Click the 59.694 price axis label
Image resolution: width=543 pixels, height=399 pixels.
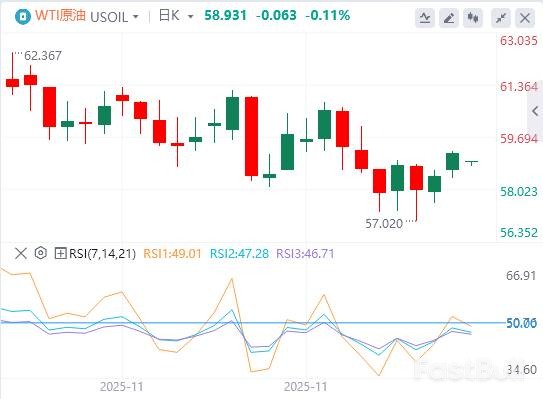[518, 139]
